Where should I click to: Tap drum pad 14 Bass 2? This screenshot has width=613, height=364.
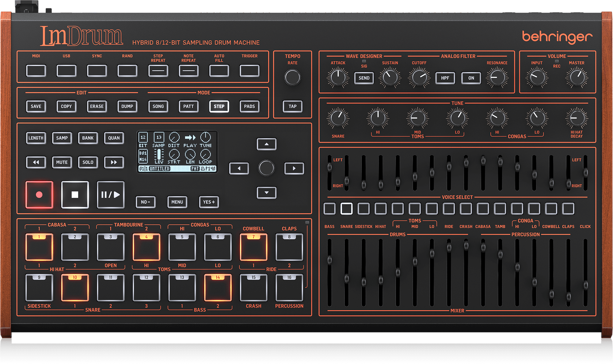(218, 288)
